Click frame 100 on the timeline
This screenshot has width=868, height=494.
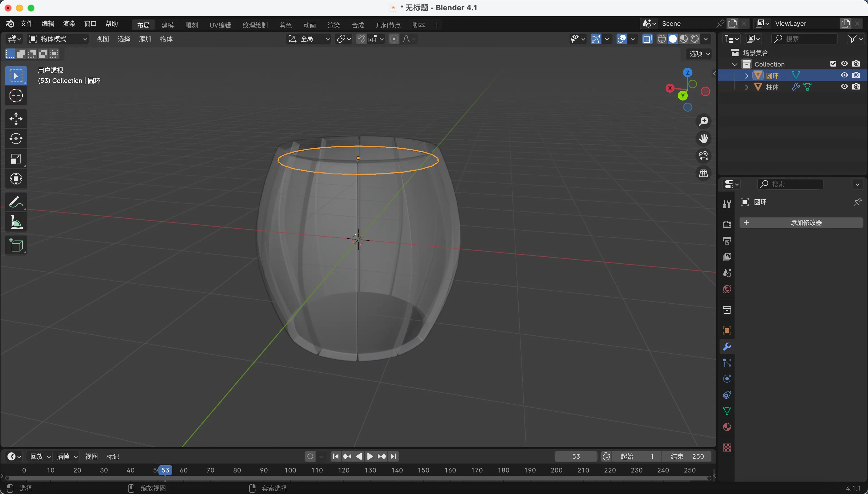point(290,470)
